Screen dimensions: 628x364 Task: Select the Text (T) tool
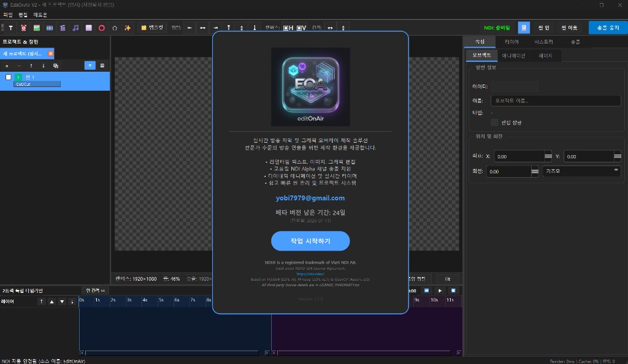tap(11, 28)
